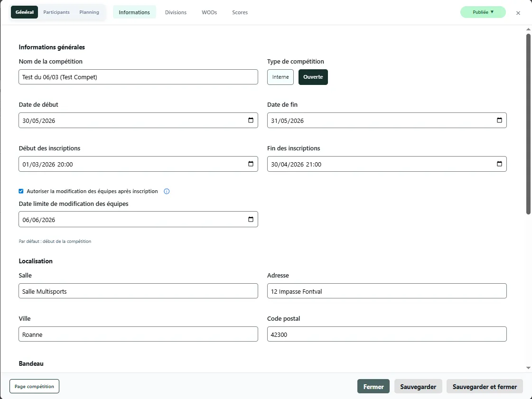The width and height of the screenshot is (532, 399).
Task: Select Interne competition type
Action: 280,77
